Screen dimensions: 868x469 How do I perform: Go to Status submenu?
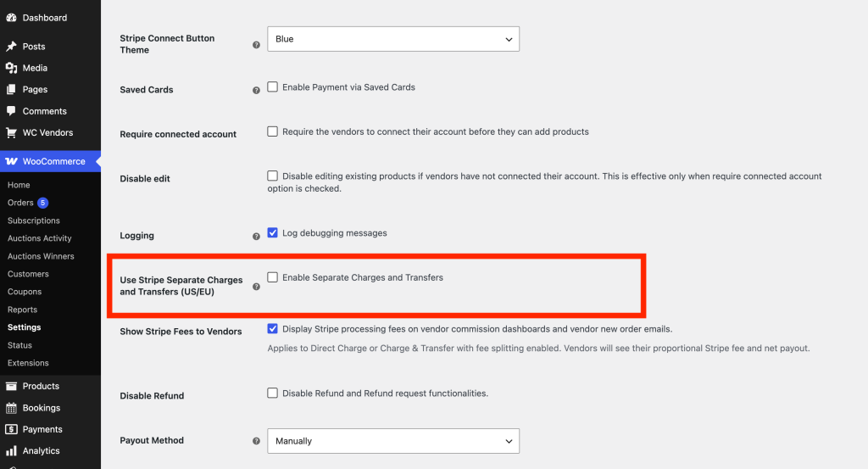click(20, 345)
